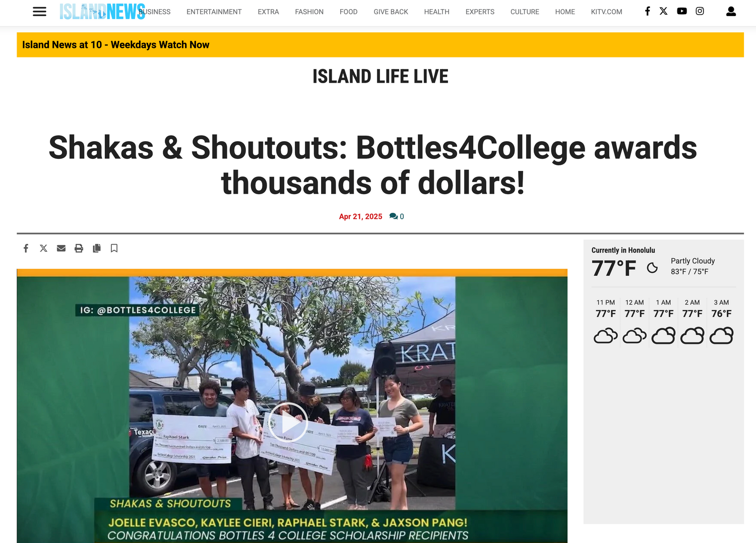756x543 pixels.
Task: Open the hamburger navigation menu
Action: pos(39,12)
